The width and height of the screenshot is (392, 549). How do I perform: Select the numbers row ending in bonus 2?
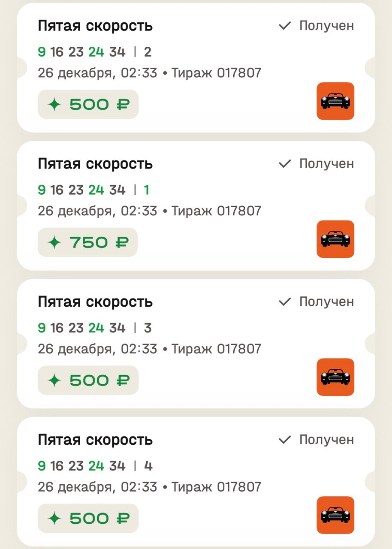pyautogui.click(x=94, y=52)
